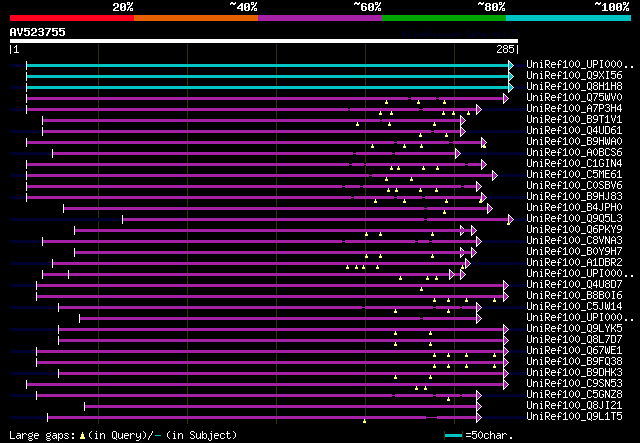
Task: Select the UniRef100_Q9Q5L3 label
Action: coord(574,219)
